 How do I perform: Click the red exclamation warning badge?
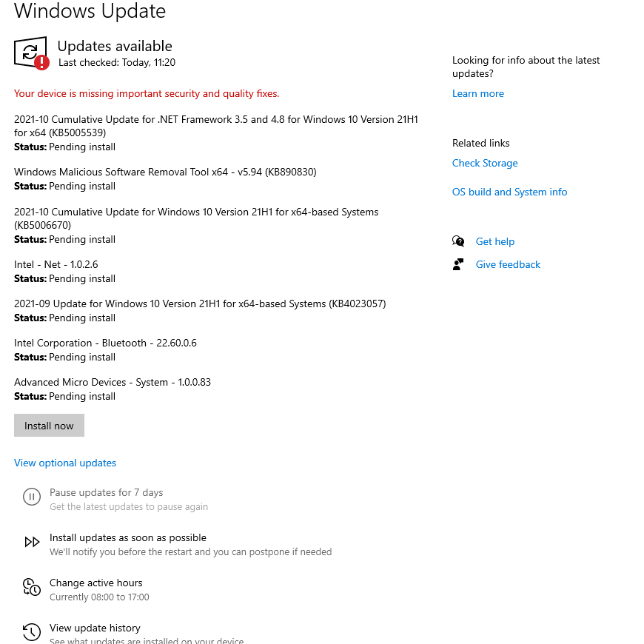pyautogui.click(x=41, y=62)
